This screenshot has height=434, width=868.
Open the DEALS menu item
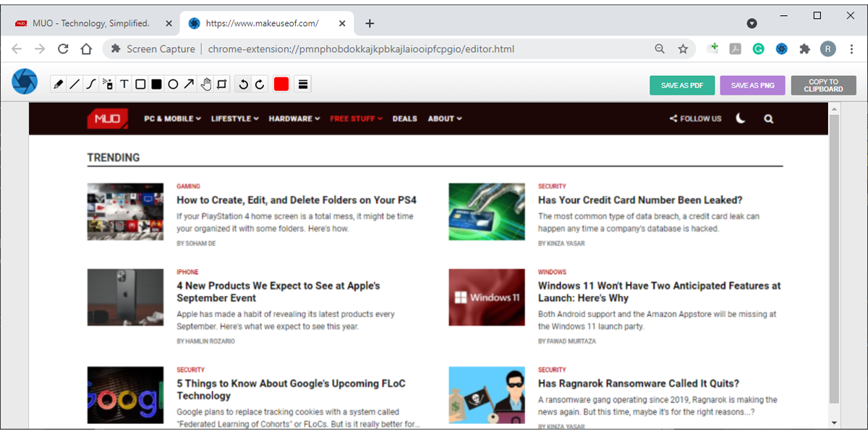(405, 118)
